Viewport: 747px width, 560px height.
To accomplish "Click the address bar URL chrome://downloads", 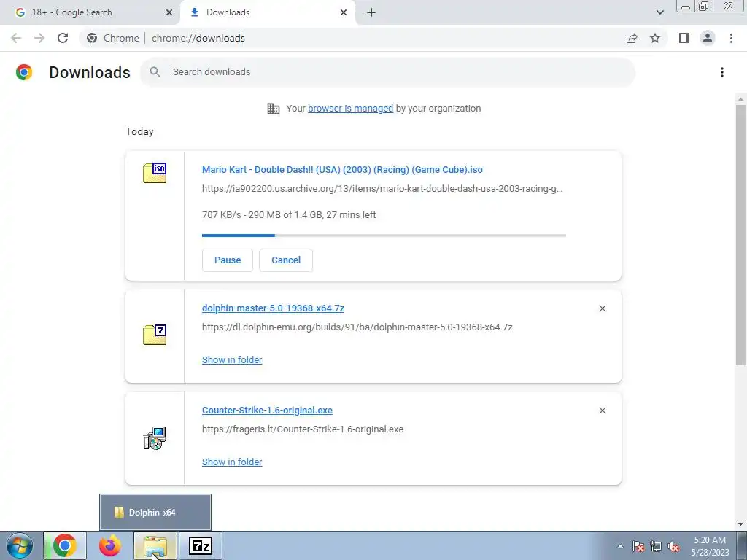I will tap(198, 38).
